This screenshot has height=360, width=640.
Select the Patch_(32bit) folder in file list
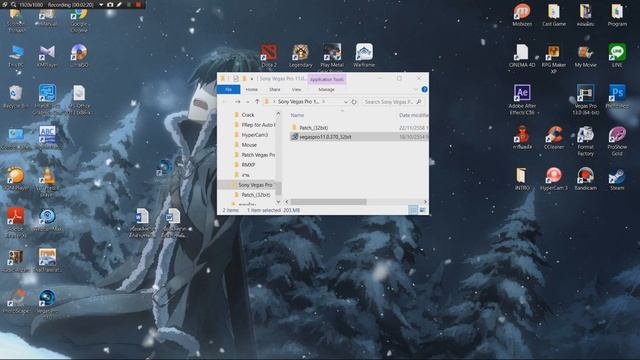pos(313,128)
